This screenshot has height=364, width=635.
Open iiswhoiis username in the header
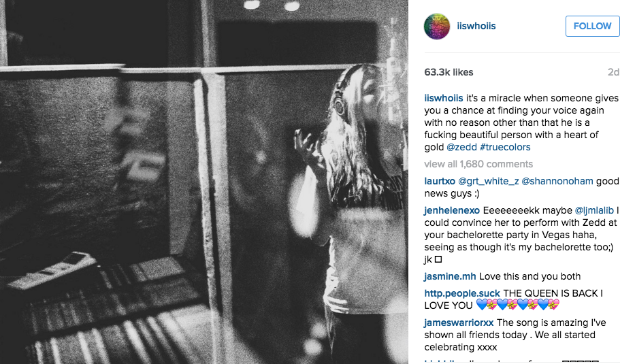pyautogui.click(x=476, y=26)
